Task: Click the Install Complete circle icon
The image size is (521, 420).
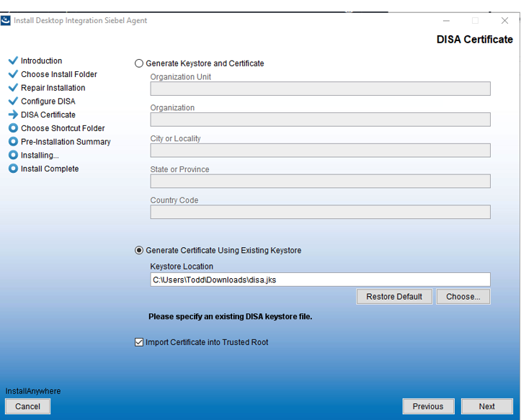Action: coord(13,169)
